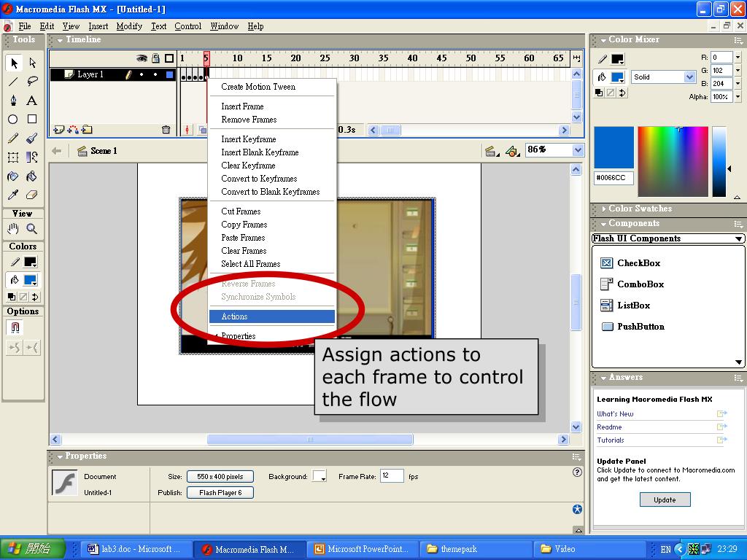
Task: Click the Edit Scene icon
Action: [x=492, y=152]
